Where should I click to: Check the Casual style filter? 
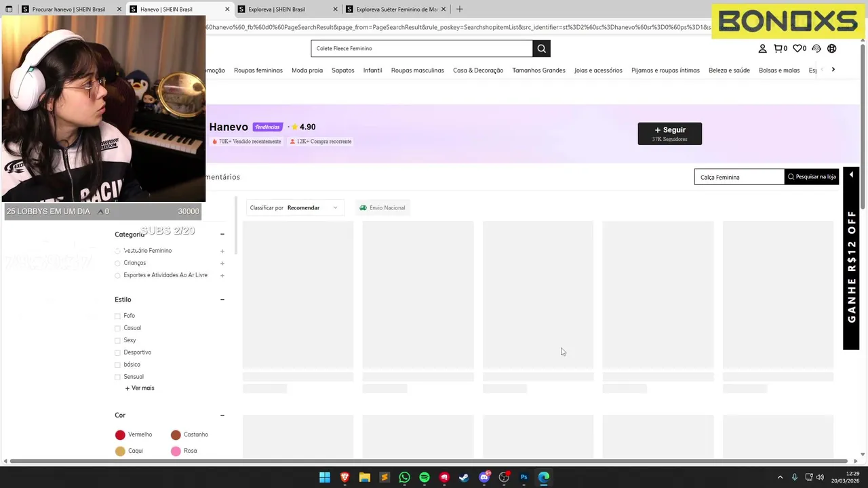(117, 328)
